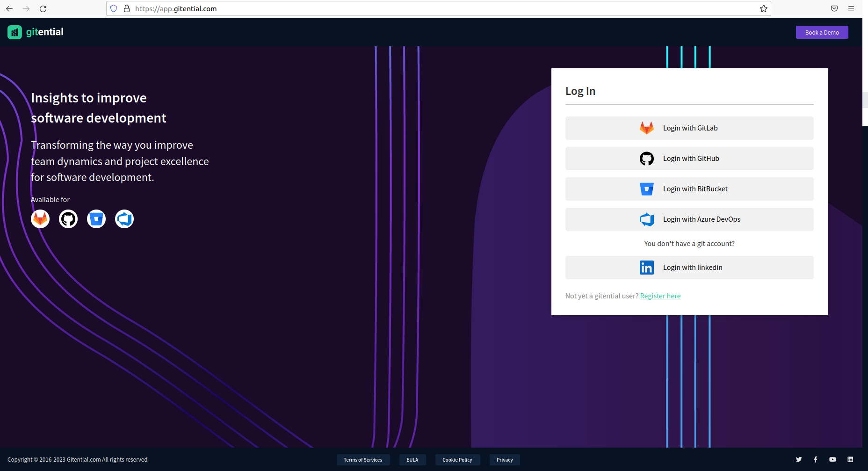Login with GitHub

[x=689, y=159]
